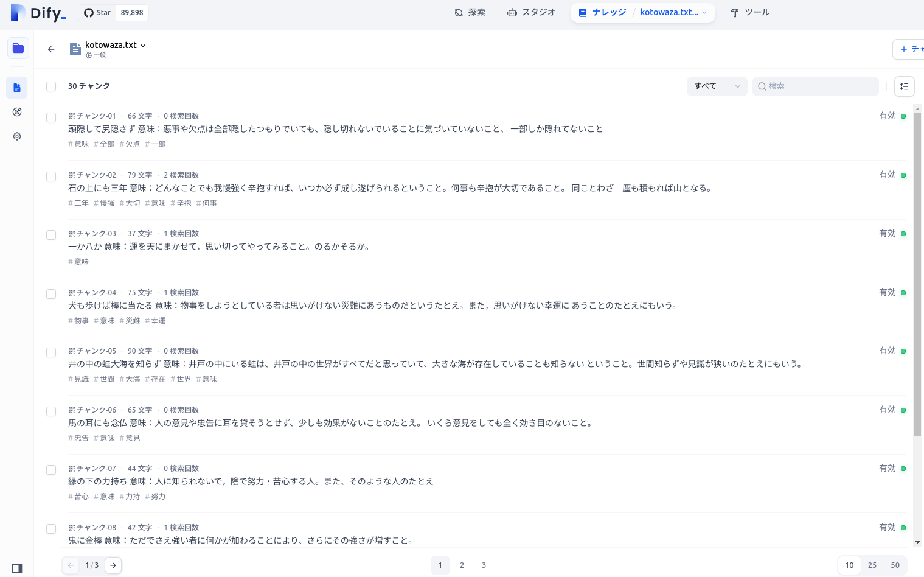Open the 縁の下の力持ち chunk text
This screenshot has height=577, width=924.
pyautogui.click(x=251, y=481)
